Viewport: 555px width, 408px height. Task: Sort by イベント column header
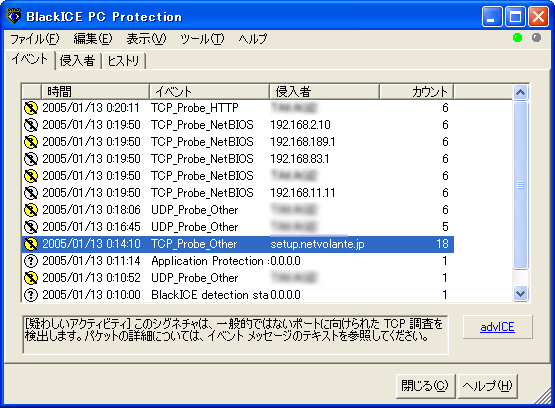pos(210,92)
